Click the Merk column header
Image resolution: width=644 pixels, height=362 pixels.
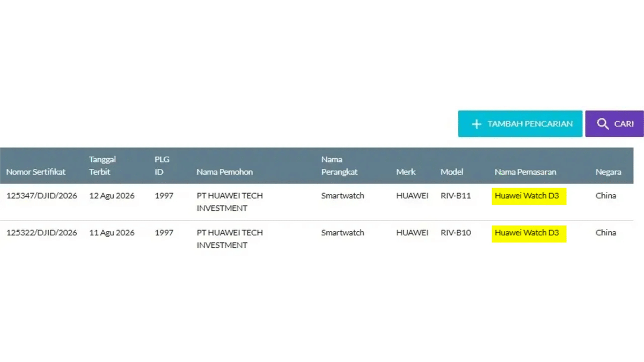point(406,172)
